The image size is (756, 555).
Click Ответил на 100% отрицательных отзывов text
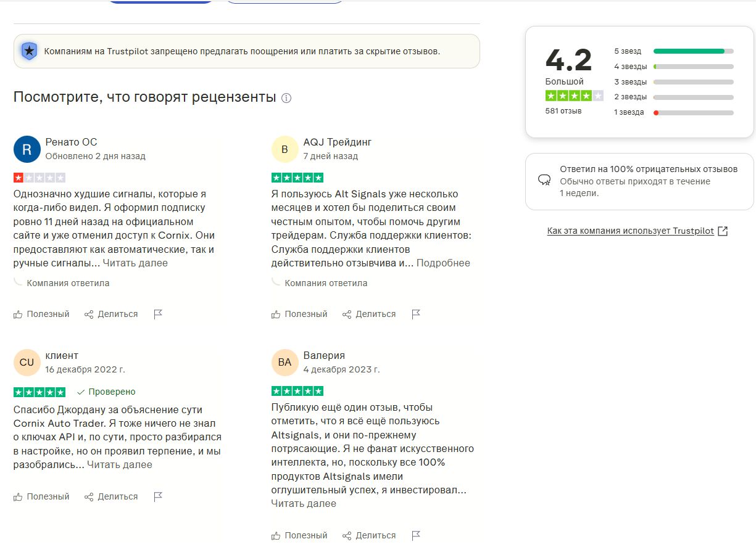(x=649, y=169)
